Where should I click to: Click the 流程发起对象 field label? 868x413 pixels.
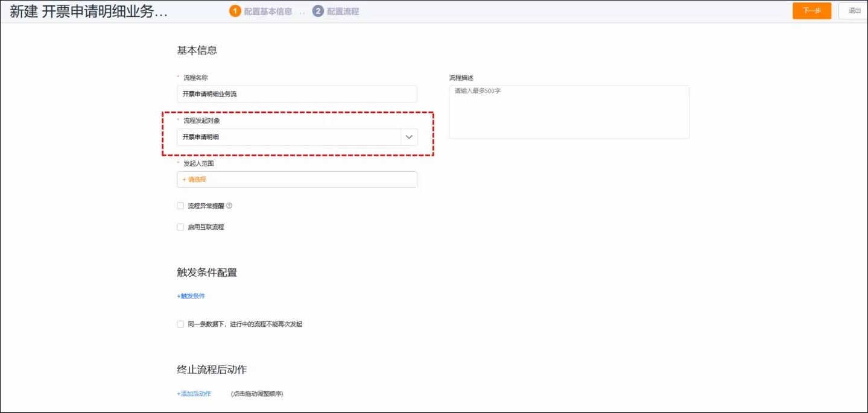[x=201, y=121]
